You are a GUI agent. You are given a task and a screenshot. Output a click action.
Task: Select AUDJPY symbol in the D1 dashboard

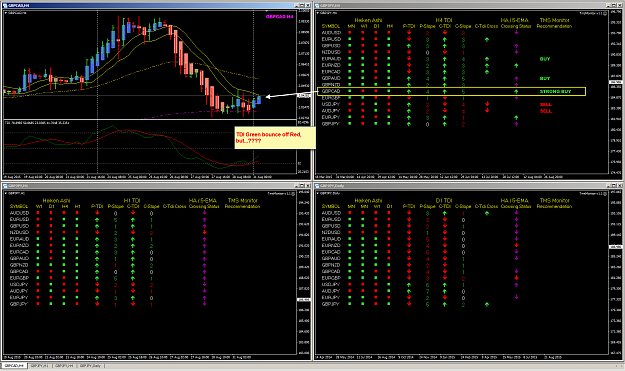331,291
